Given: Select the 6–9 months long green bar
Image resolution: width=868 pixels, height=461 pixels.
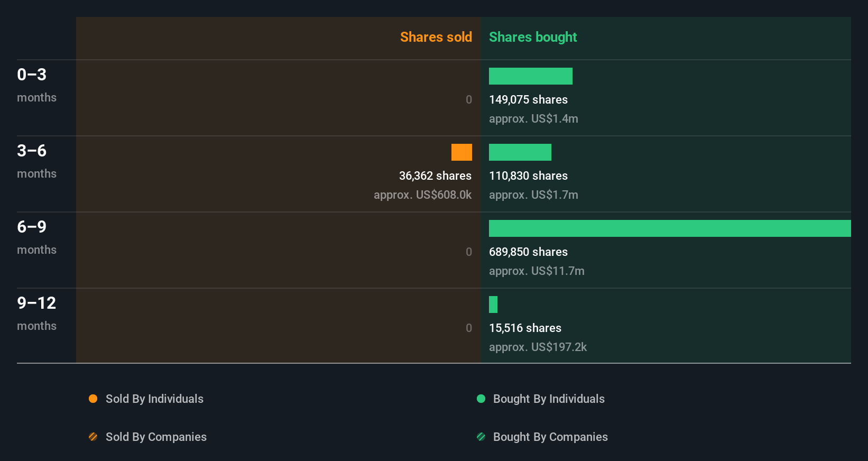Looking at the screenshot, I should coord(670,228).
